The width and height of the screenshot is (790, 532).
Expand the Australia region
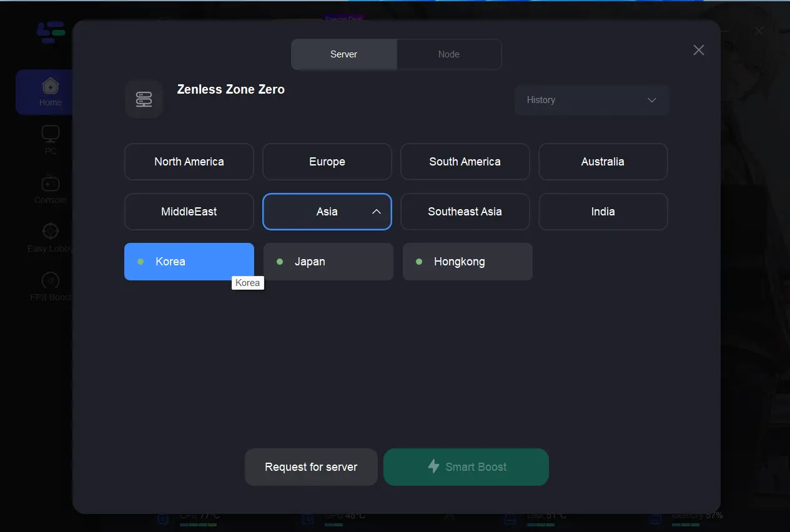pyautogui.click(x=603, y=162)
